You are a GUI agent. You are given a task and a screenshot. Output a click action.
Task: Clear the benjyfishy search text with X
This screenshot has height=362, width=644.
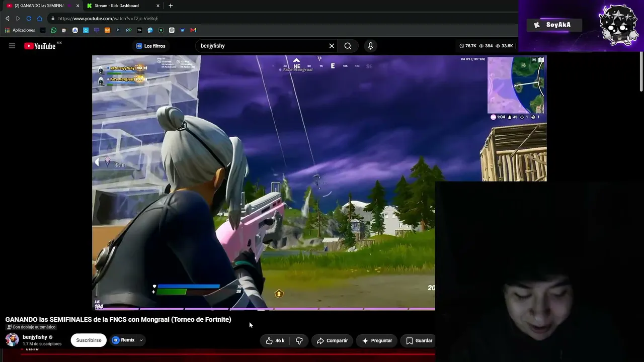tap(332, 46)
